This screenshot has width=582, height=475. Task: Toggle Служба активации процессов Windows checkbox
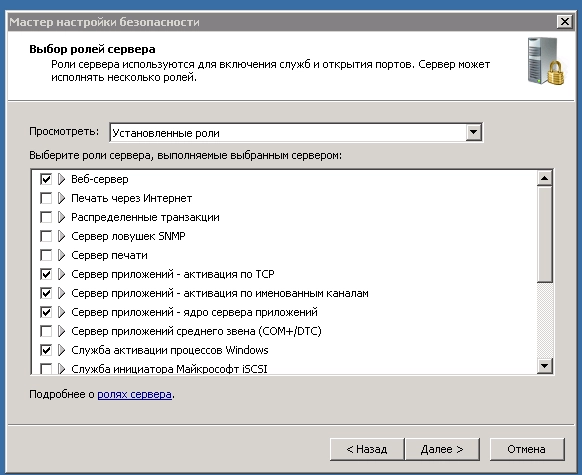(46, 350)
